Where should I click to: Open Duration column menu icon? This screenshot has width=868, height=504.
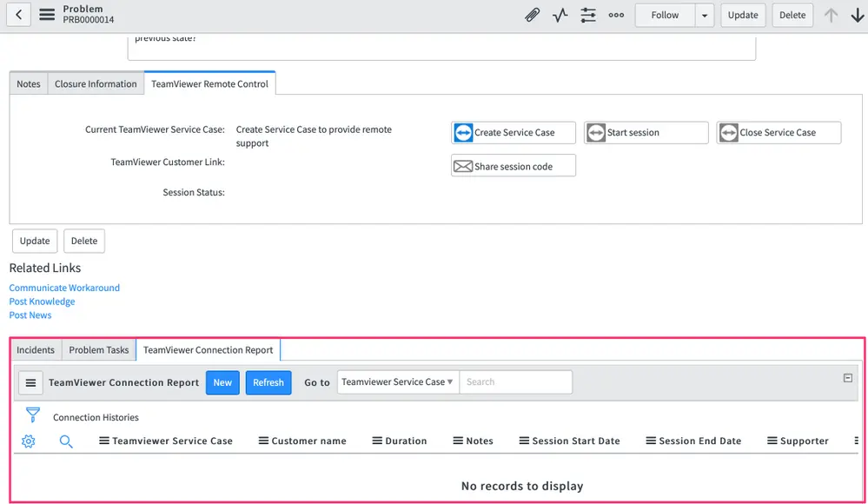[x=377, y=441]
